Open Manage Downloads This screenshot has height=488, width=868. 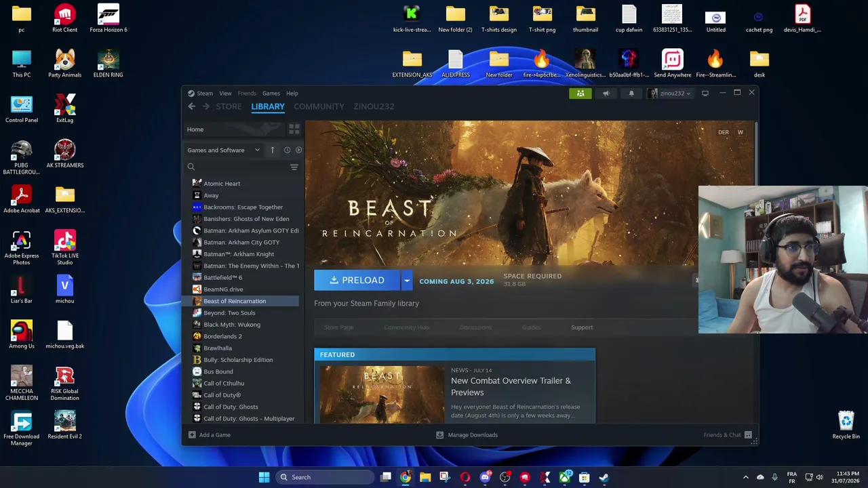[x=467, y=435]
